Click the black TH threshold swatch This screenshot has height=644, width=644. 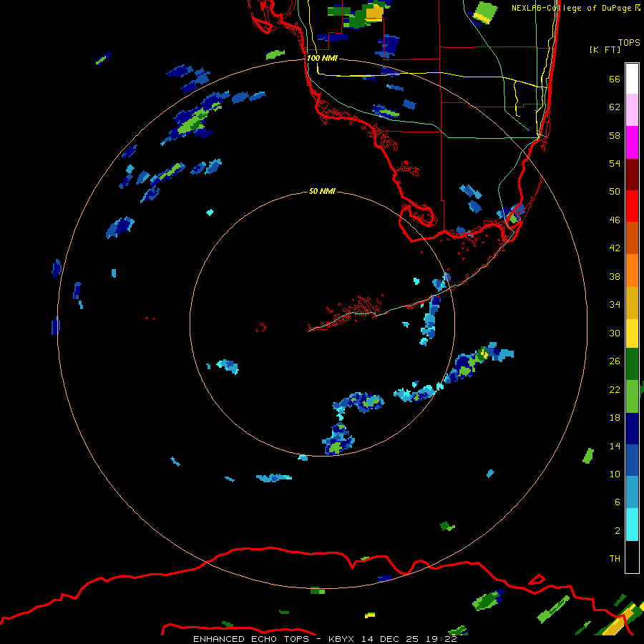pyautogui.click(x=632, y=557)
